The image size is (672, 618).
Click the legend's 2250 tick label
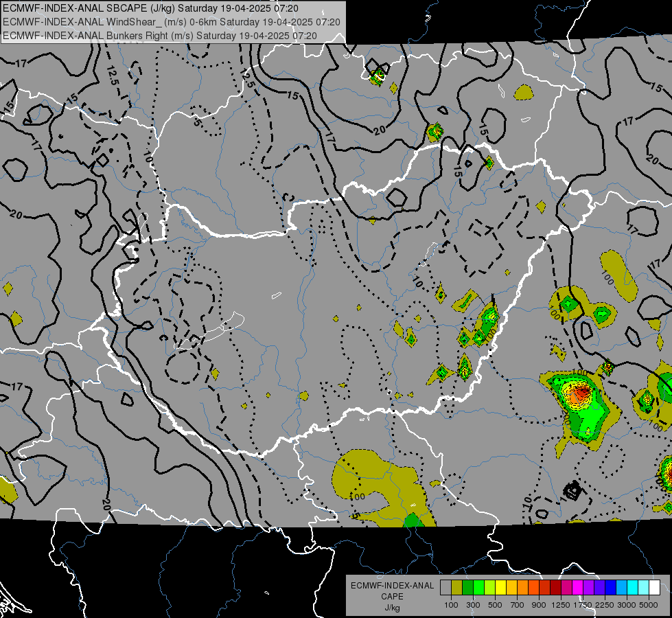coord(605,605)
